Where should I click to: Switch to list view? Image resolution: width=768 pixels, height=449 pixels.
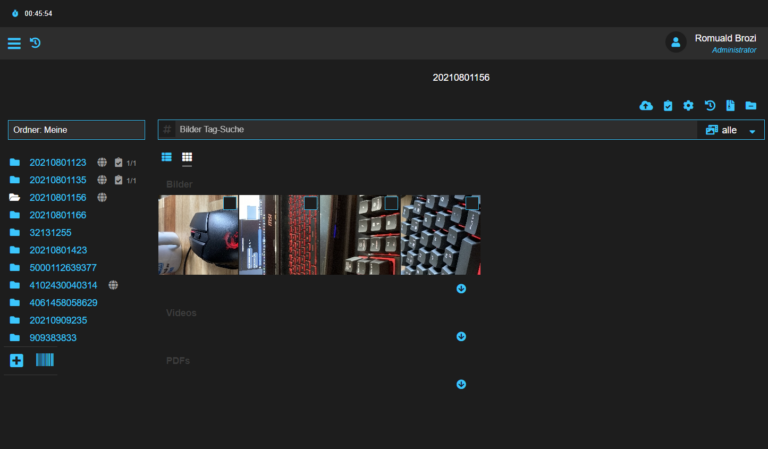pyautogui.click(x=167, y=158)
